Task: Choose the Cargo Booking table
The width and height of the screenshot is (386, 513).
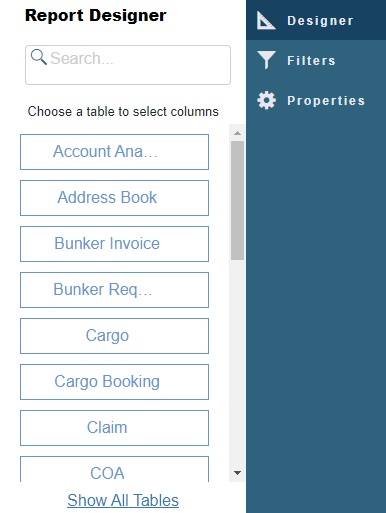Action: click(114, 382)
